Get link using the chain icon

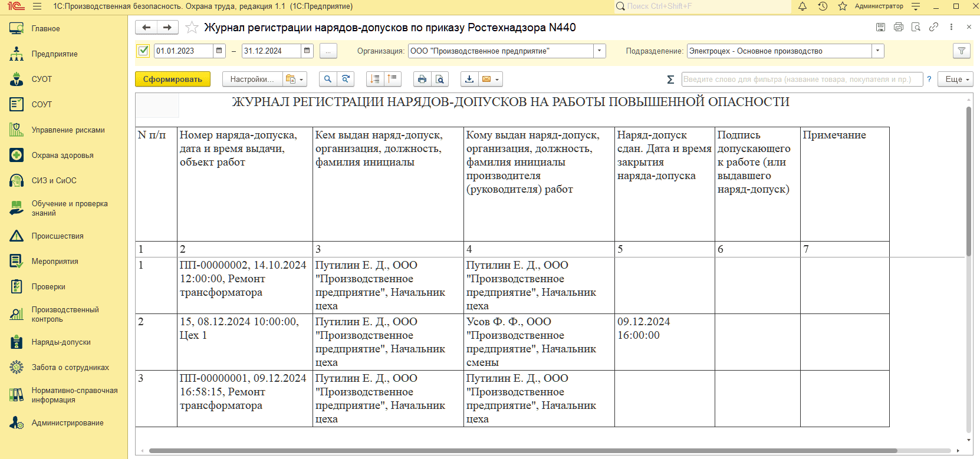(933, 27)
